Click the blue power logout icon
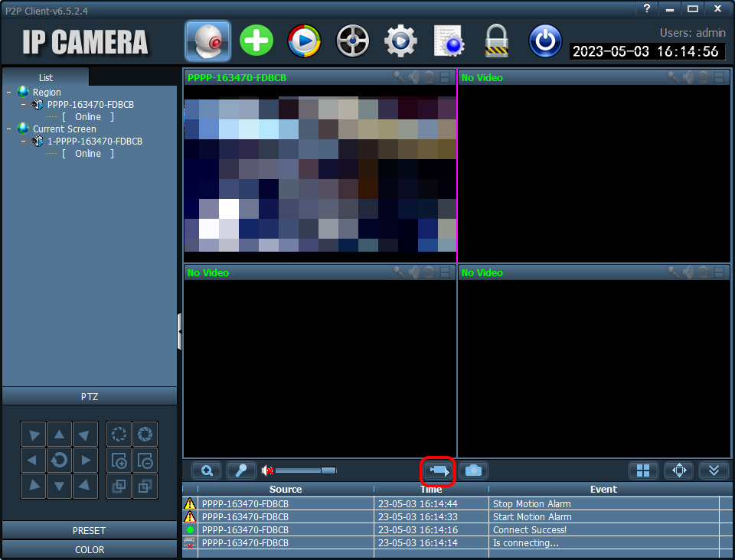Image resolution: width=735 pixels, height=560 pixels. (545, 41)
